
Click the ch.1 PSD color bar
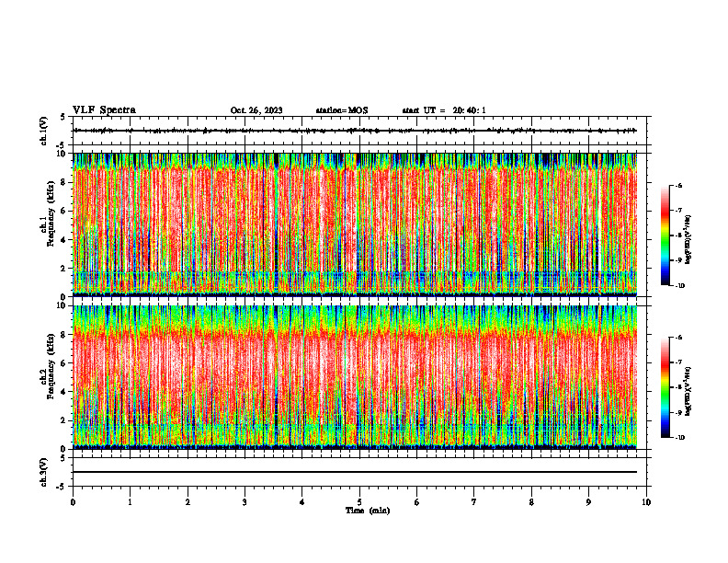click(x=665, y=236)
